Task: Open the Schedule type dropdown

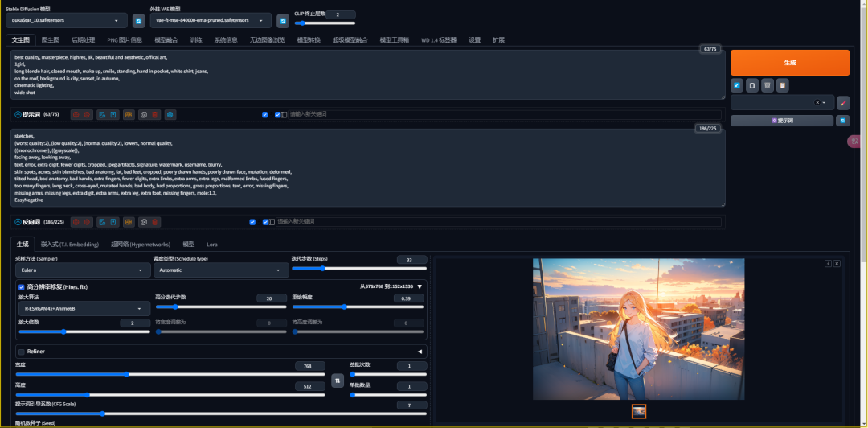Action: (219, 271)
